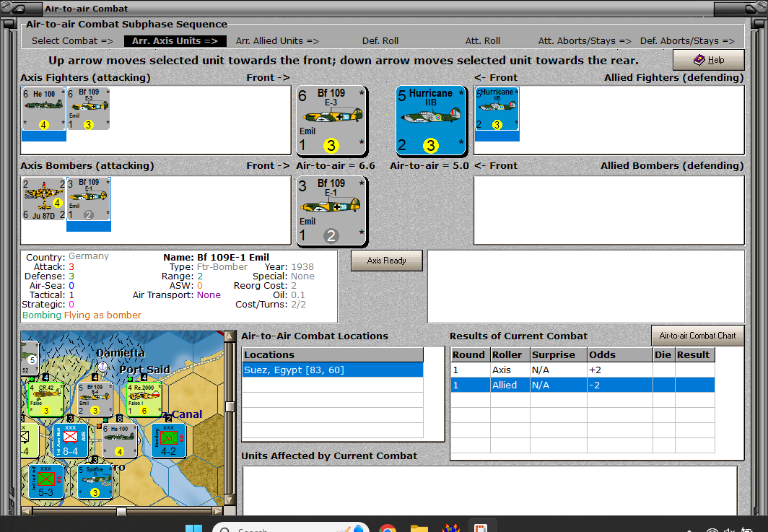This screenshot has height=532, width=768.
Task: Click the Bf 109 E-4 counter on the map
Action: click(x=95, y=399)
